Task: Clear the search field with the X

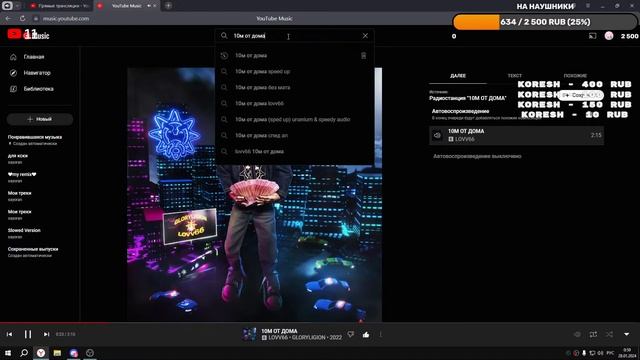Action: 365,36
